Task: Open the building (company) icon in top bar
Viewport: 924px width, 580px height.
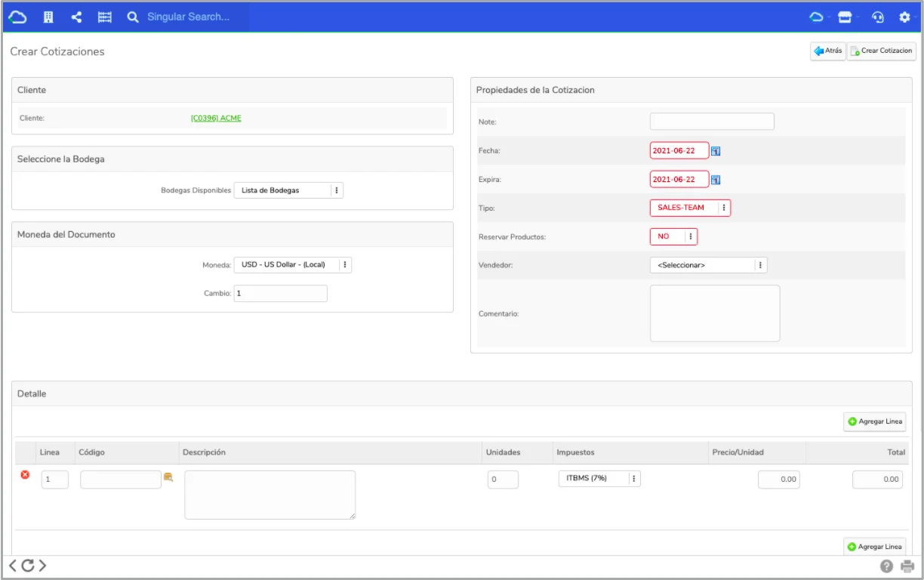Action: 48,17
